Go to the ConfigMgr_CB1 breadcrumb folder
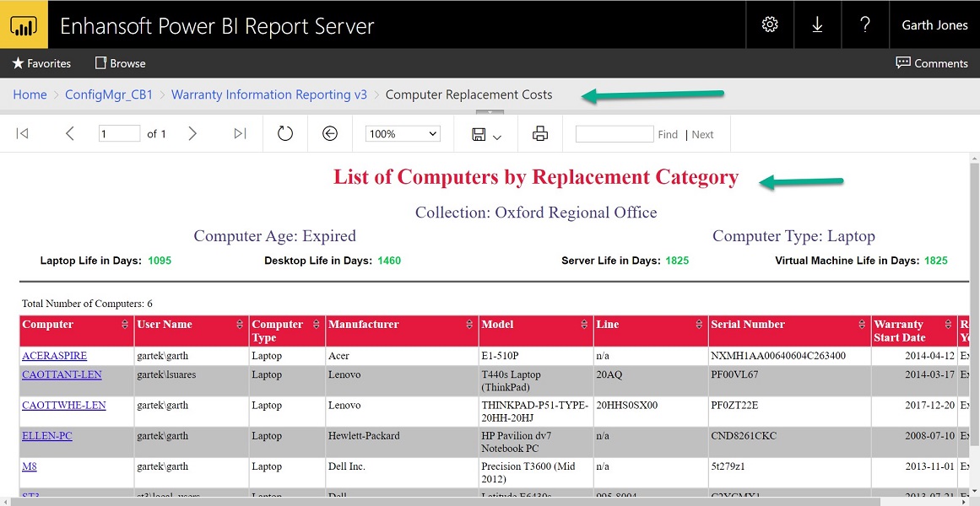Image resolution: width=980 pixels, height=506 pixels. point(109,94)
